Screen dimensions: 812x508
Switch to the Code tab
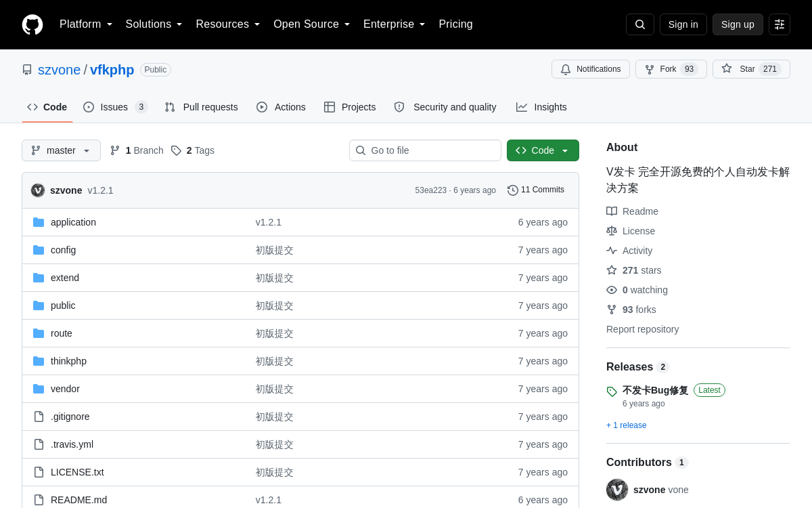point(47,107)
